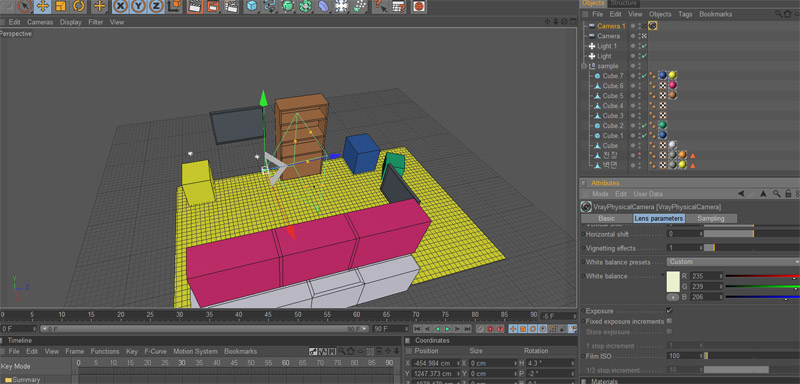The height and width of the screenshot is (384, 800).
Task: Toggle Fixed exposure increments checkbox
Action: point(669,321)
